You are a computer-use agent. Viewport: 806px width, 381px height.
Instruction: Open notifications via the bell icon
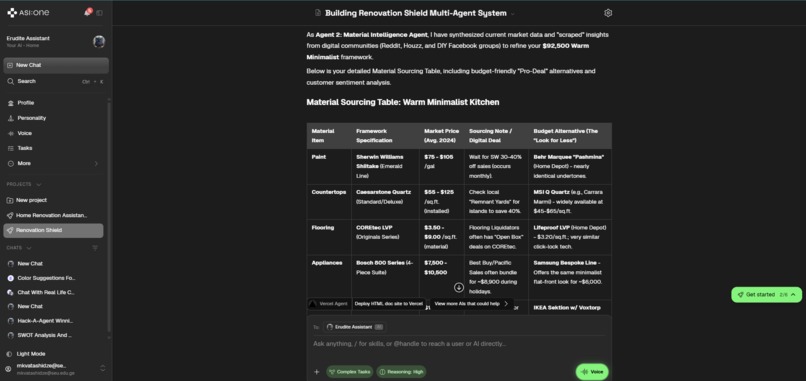click(x=87, y=12)
